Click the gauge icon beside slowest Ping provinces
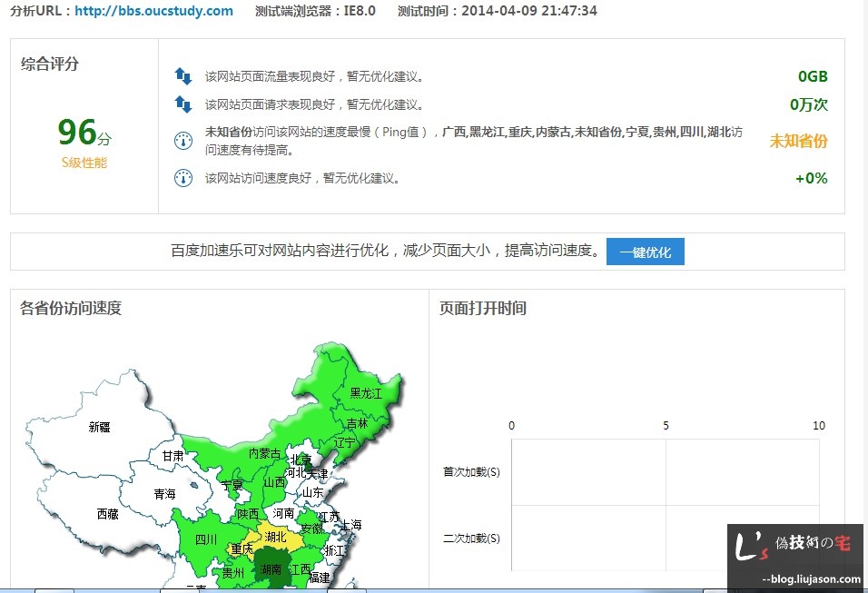Screen dimensions: 868x593 [183, 141]
